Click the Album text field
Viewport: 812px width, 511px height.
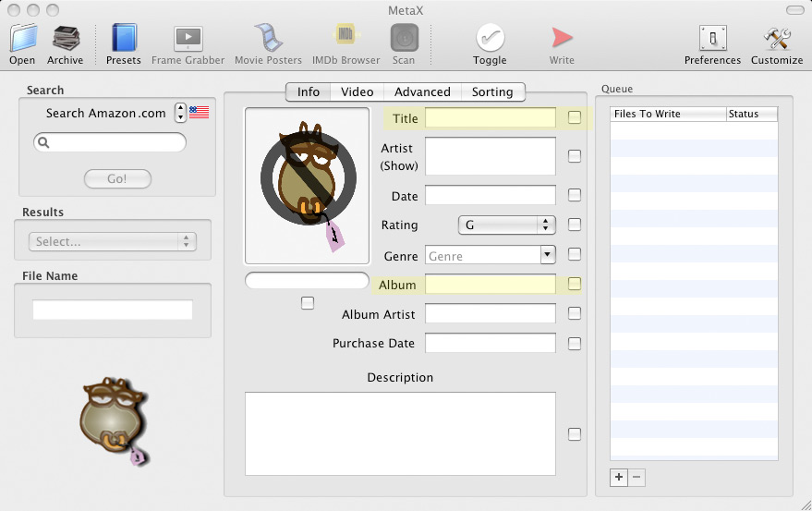(x=491, y=284)
